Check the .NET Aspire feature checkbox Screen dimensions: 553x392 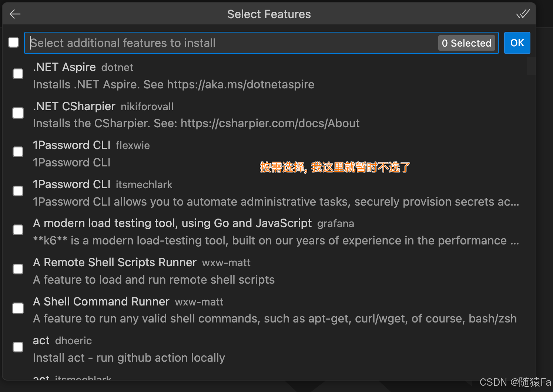click(x=18, y=74)
